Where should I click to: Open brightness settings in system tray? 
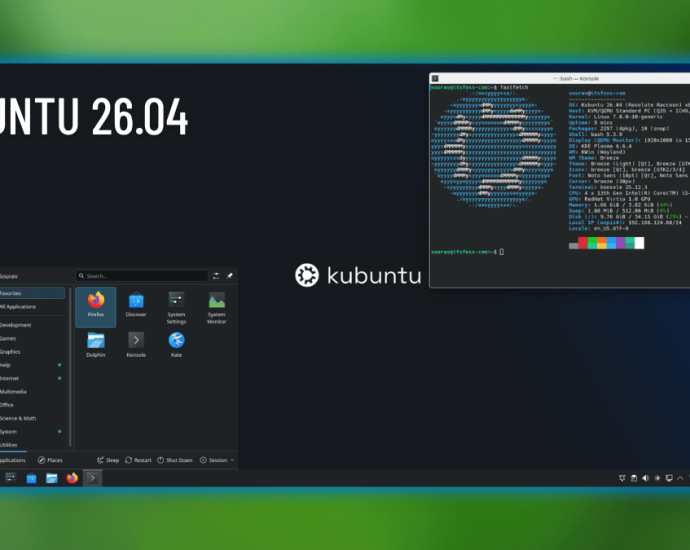pos(657,478)
